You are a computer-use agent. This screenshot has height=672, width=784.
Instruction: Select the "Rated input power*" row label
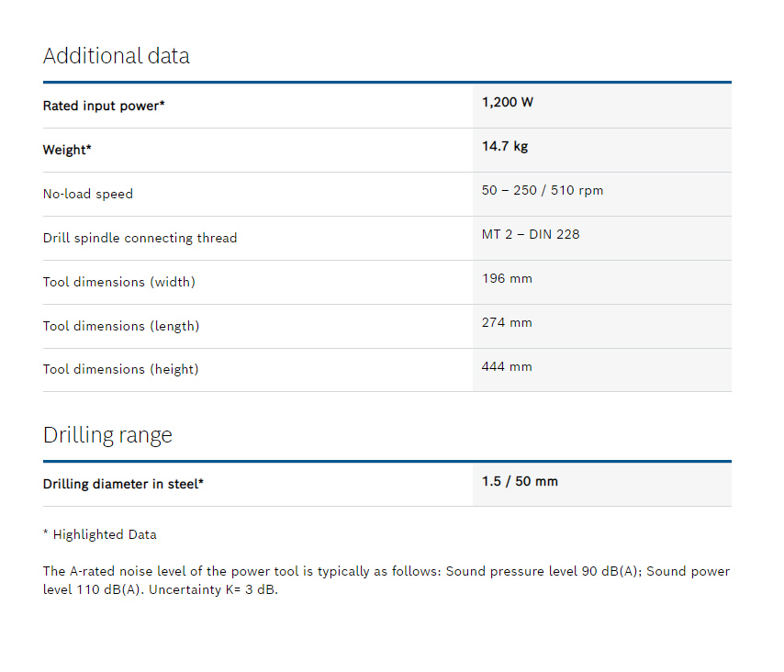pos(104,106)
